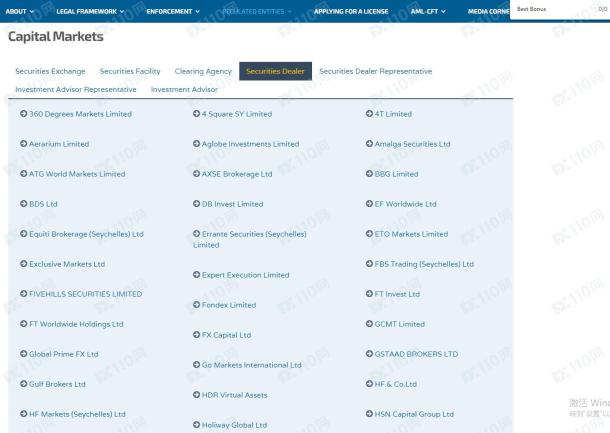Click arrow icon beside Aglobe Investments Limited
Screen dimensions: 610x433
(x=196, y=144)
